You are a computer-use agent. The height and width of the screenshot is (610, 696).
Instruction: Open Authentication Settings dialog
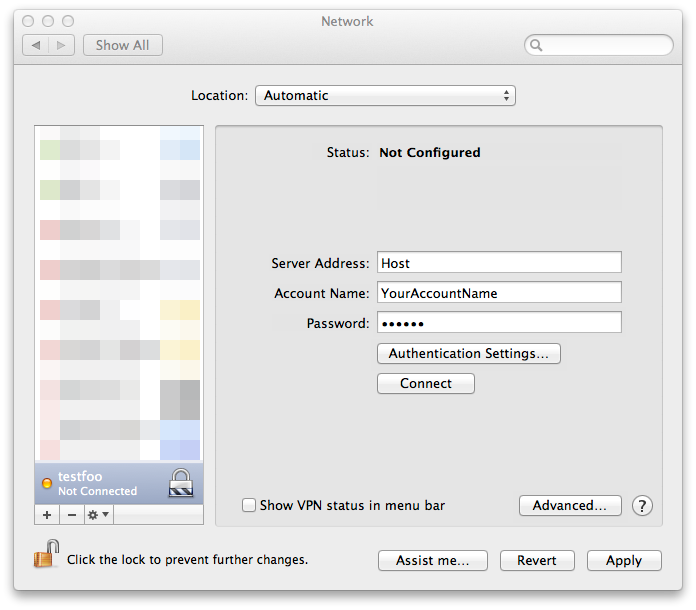coord(469,353)
